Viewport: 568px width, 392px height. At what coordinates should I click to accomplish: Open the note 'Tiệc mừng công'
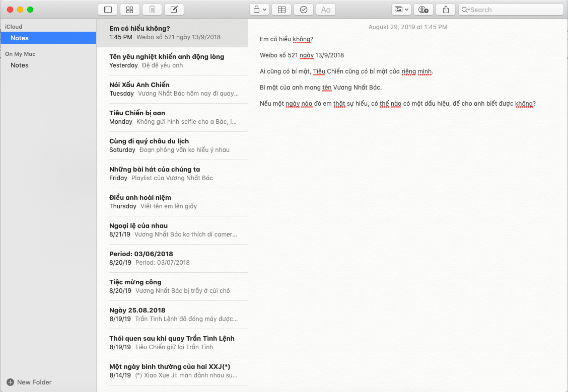pos(172,286)
